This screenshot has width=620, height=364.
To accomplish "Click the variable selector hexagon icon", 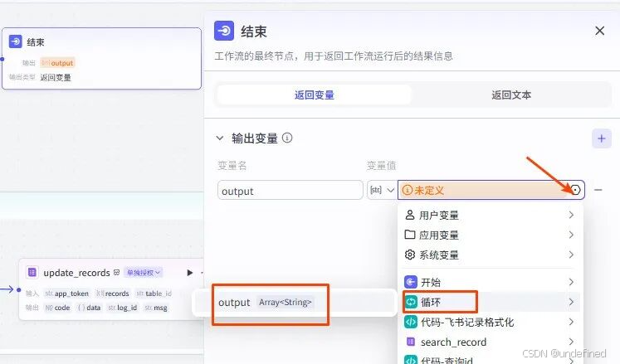I will (575, 190).
